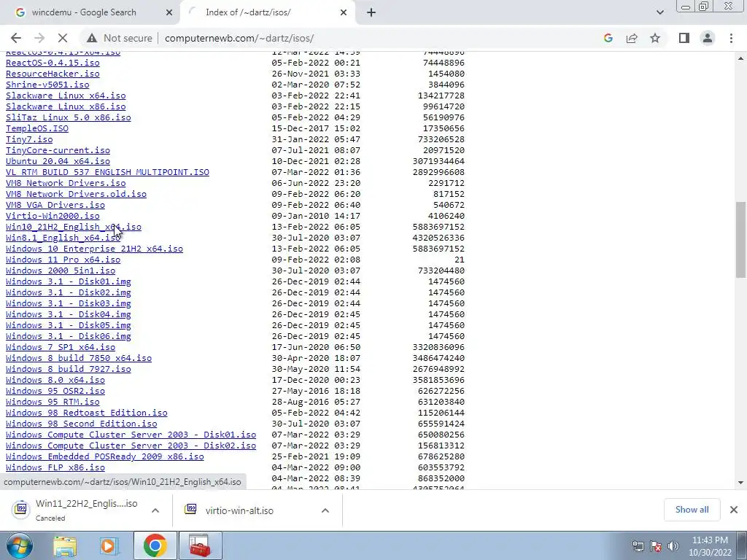
Task: Click Virtio-Win2000.iso link
Action: 53,216
